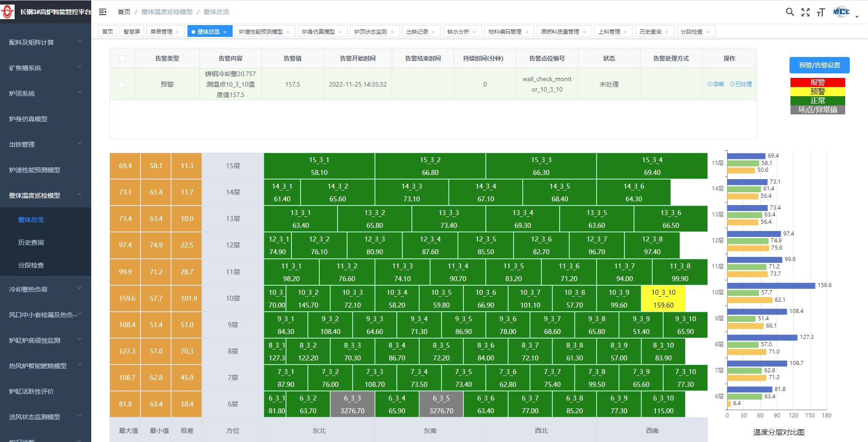Screen dimensions: 868x442
Task: Collapse the 壁体温度巡检模型 sidebar menu
Action: (45, 195)
